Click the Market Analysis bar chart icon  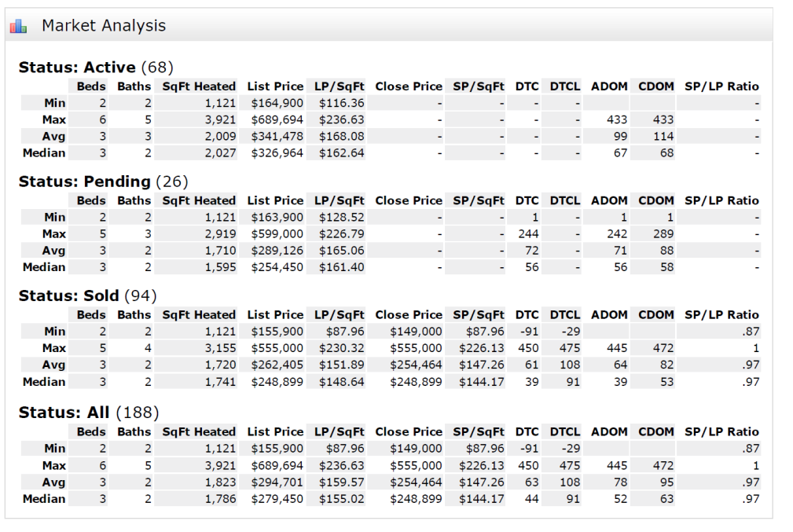click(18, 26)
